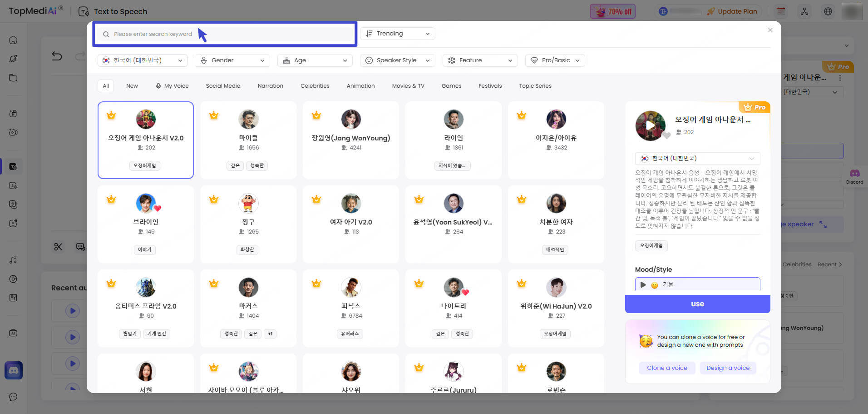Open the Speaker Style dropdown
Screen dimensions: 868x414
click(398, 60)
